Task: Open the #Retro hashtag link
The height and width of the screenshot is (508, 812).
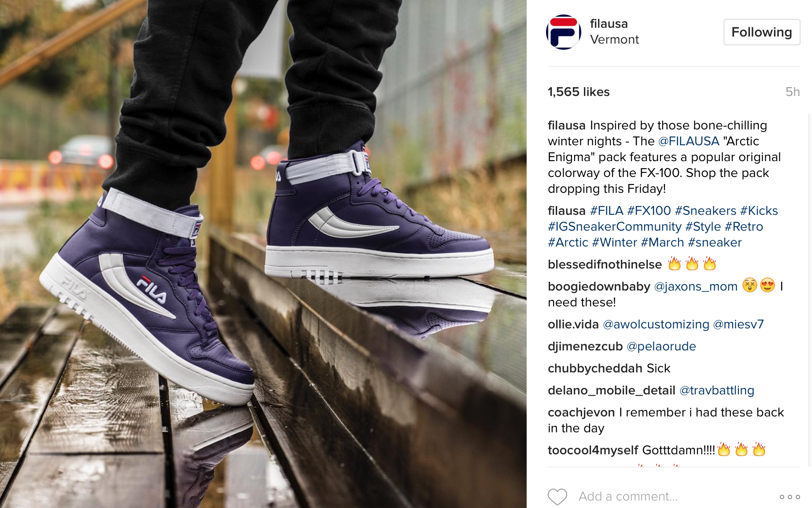Action: pos(744,227)
